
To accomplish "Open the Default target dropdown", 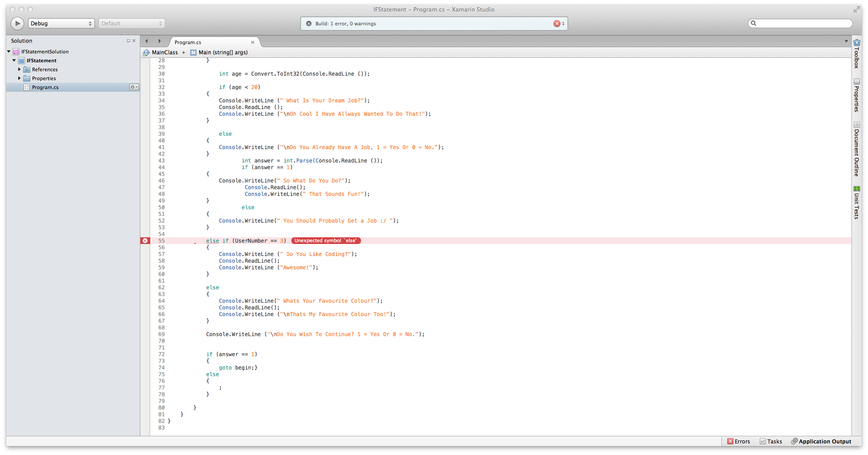I will click(x=131, y=23).
